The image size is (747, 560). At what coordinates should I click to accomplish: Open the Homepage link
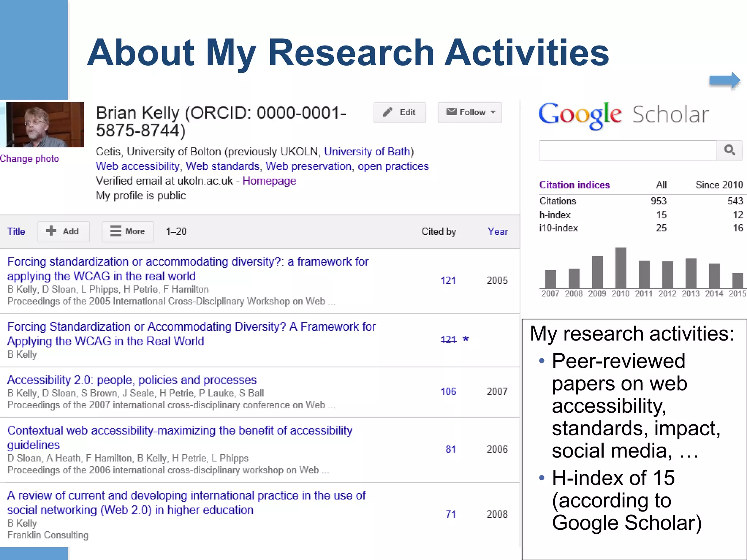click(x=269, y=181)
